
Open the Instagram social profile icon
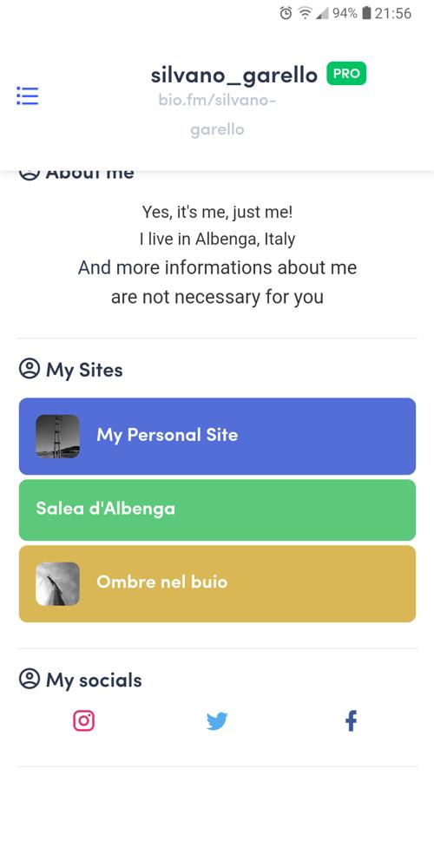(83, 720)
